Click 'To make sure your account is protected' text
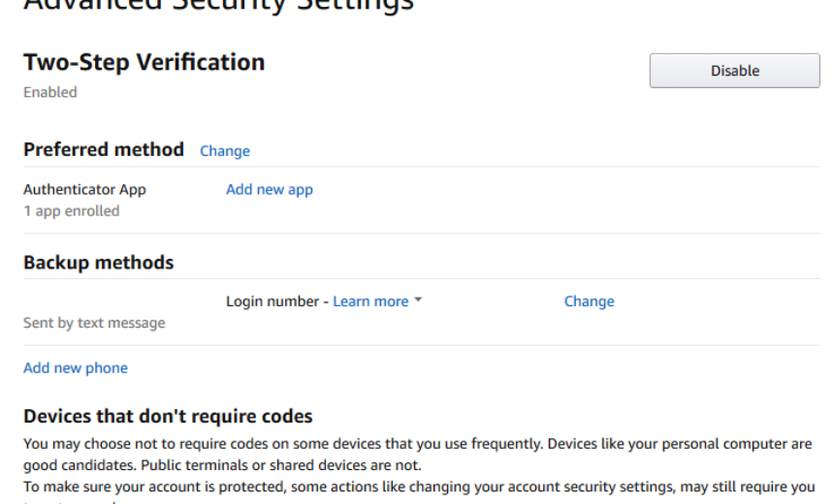 [291, 486]
